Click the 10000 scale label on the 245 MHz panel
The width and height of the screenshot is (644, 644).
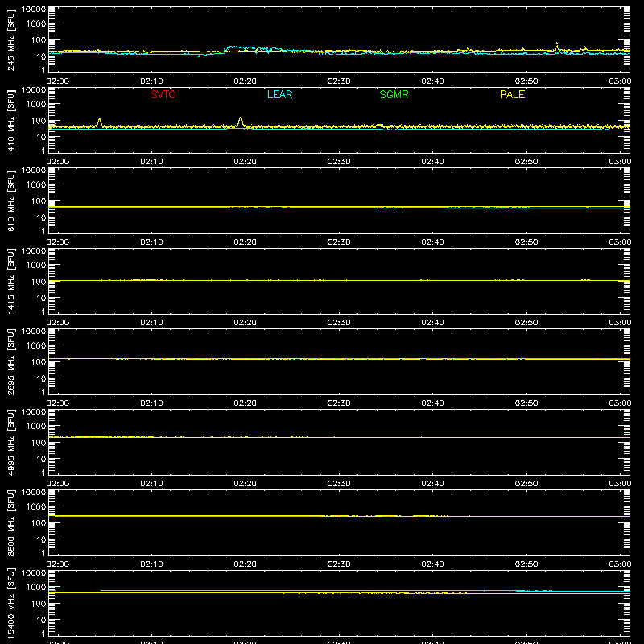click(34, 10)
